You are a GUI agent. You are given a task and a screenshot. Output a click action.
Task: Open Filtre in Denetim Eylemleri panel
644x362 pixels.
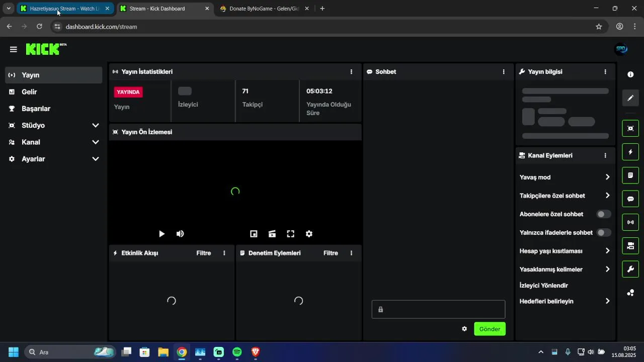331,253
